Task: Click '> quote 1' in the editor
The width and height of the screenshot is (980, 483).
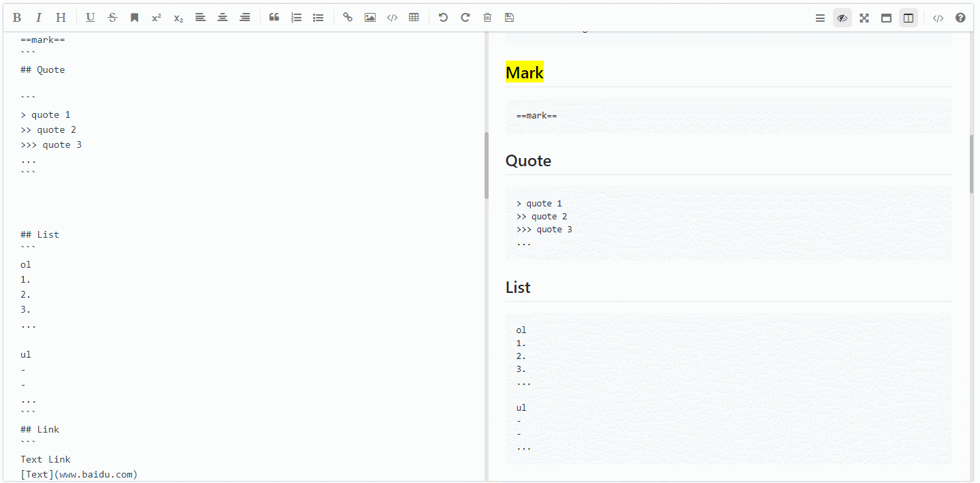Action: tap(46, 114)
